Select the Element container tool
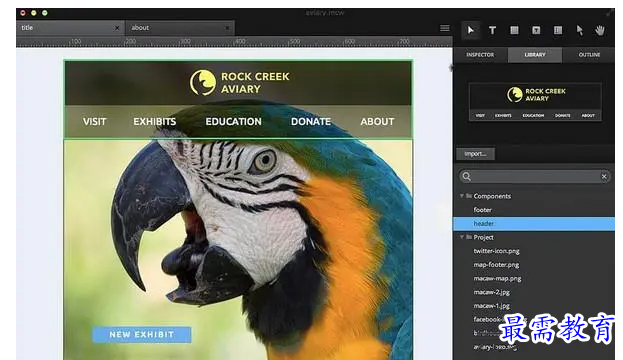The height and width of the screenshot is (360, 623). 514,30
